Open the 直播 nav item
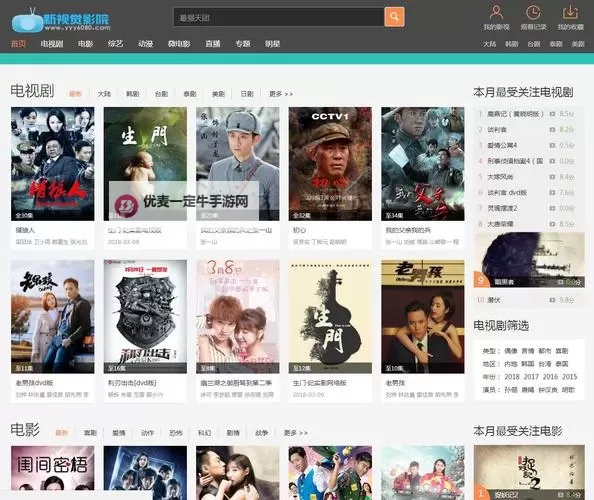The width and height of the screenshot is (594, 500). [x=213, y=44]
